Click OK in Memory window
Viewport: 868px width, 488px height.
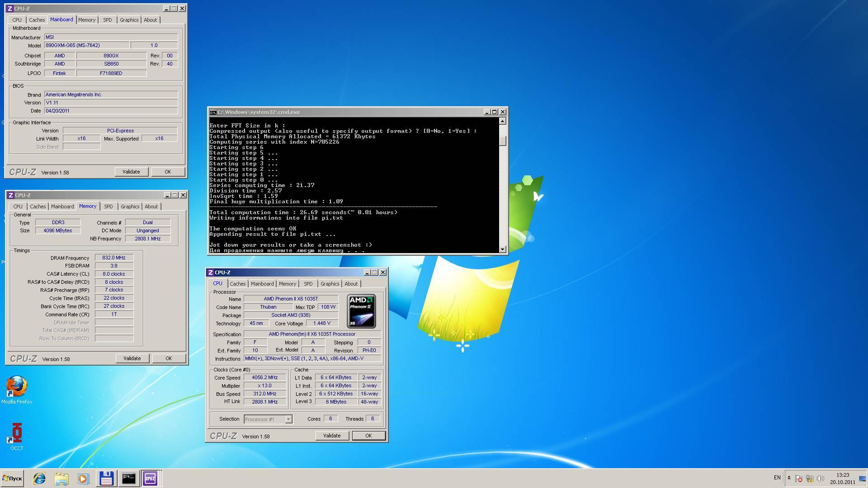169,358
